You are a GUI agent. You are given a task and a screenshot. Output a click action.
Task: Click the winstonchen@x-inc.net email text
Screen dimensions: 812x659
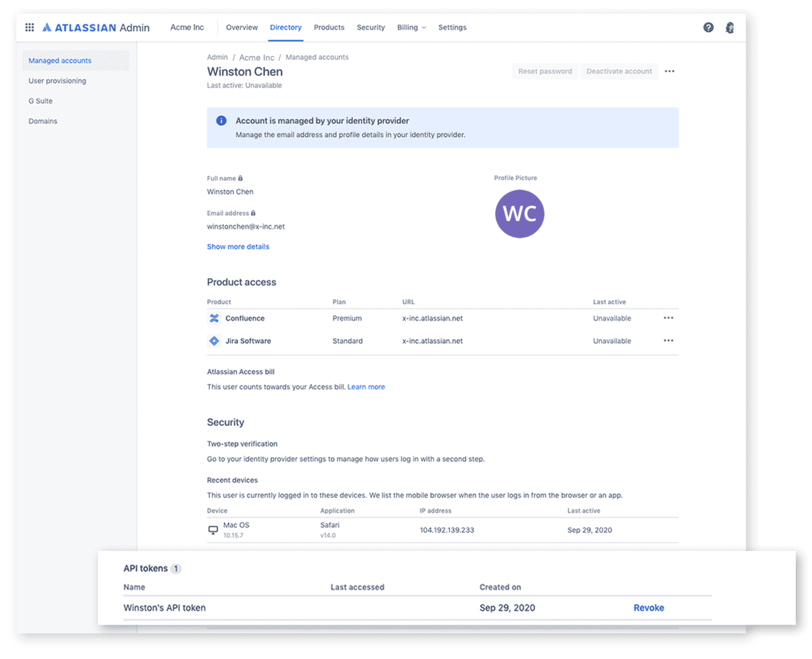click(246, 226)
